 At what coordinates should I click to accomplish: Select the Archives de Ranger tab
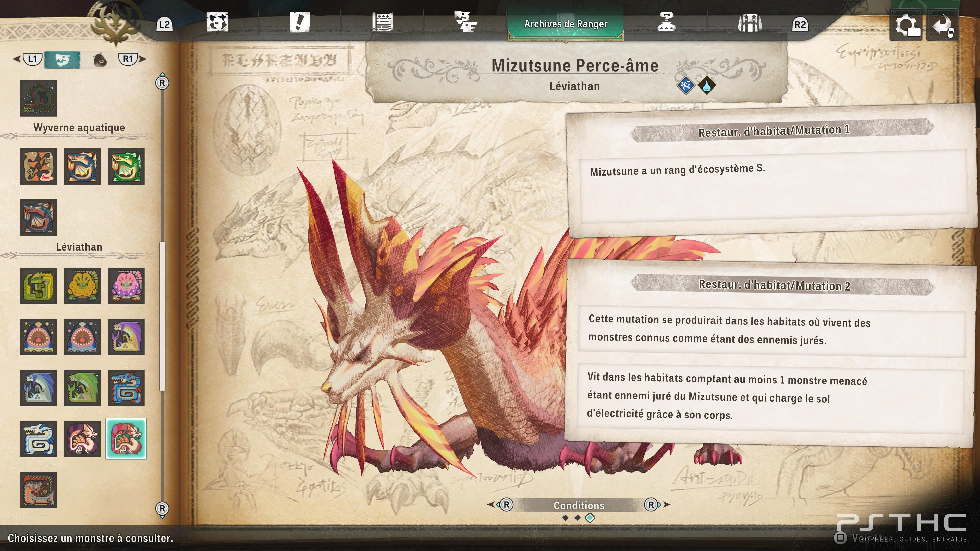(566, 24)
